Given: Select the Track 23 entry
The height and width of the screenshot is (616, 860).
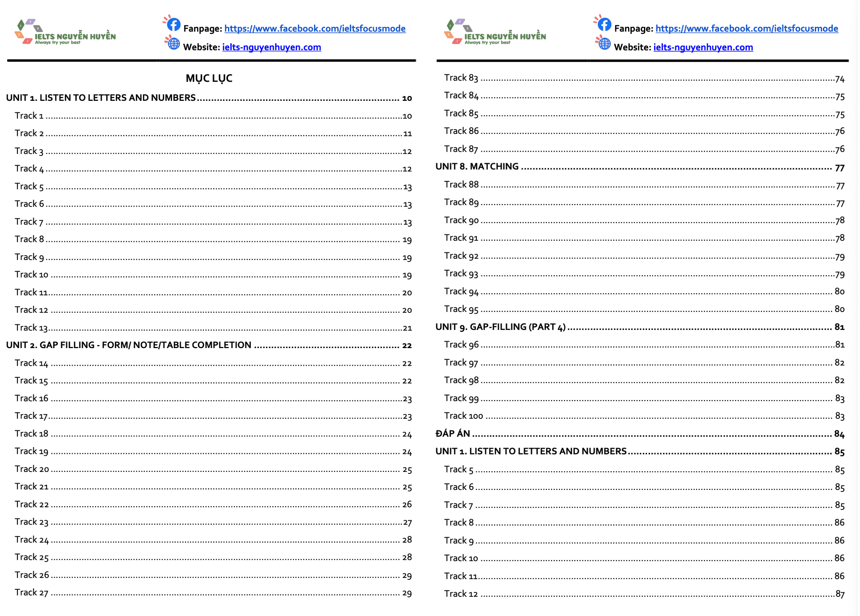Looking at the screenshot, I should [213, 522].
